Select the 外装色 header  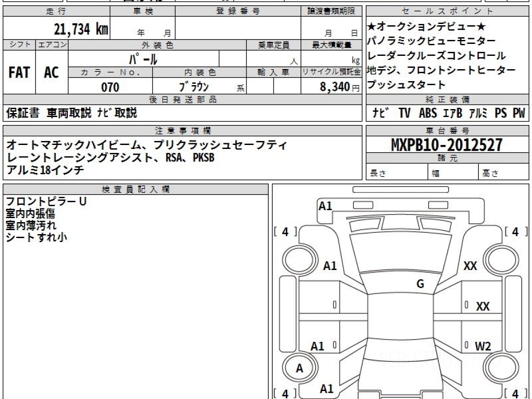pyautogui.click(x=157, y=45)
